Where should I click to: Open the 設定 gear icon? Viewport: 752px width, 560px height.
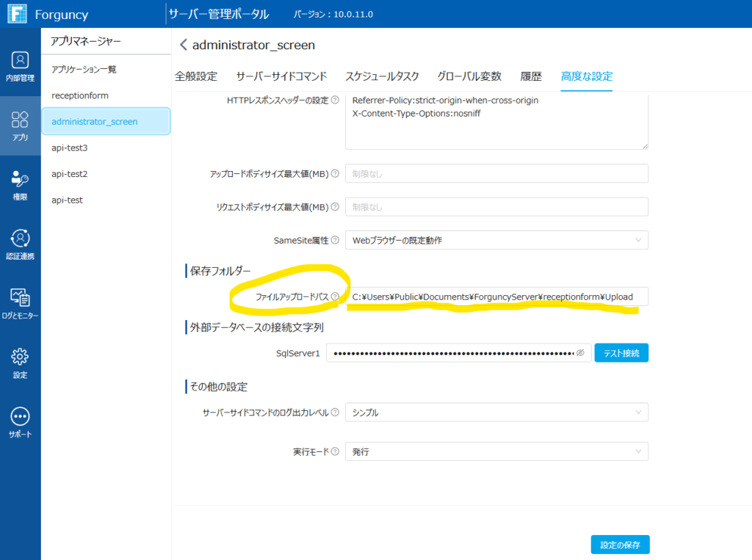point(20,363)
